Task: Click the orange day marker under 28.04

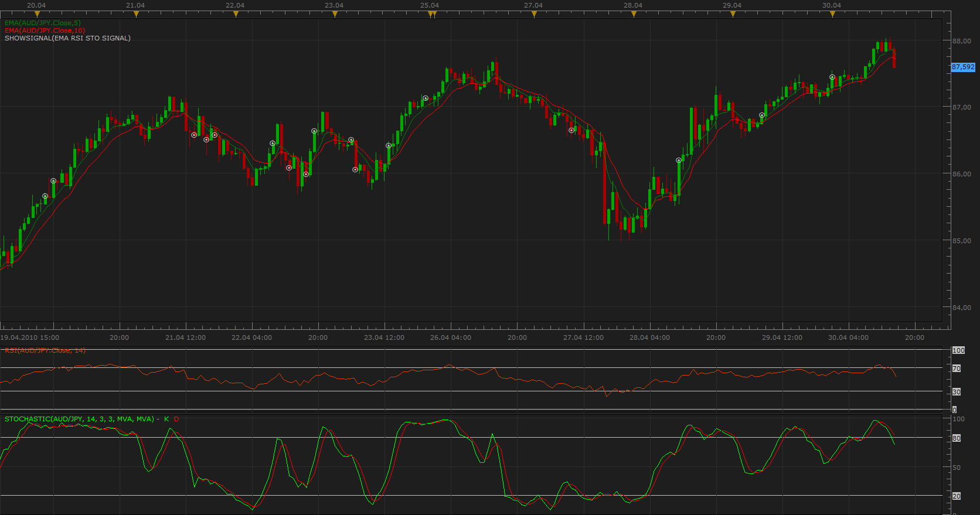Action: tap(634, 14)
